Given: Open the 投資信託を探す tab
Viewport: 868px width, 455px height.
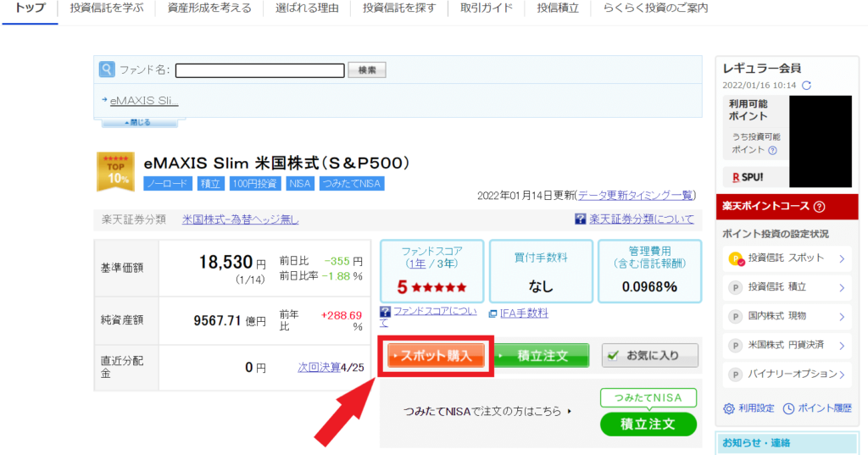Looking at the screenshot, I should 399,8.
